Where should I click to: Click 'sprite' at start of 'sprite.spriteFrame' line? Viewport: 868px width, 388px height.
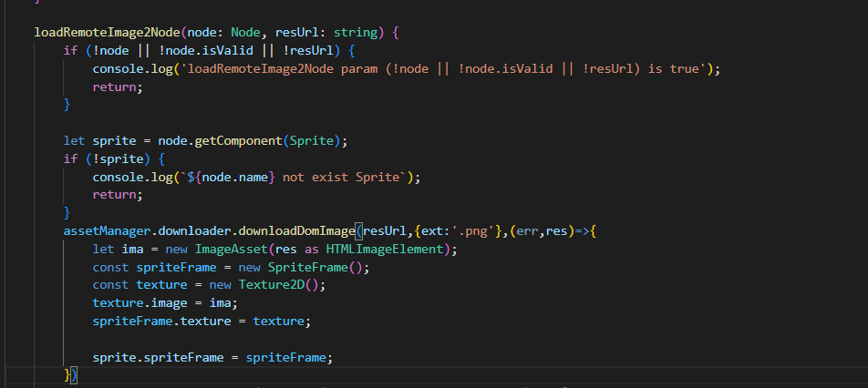click(115, 358)
